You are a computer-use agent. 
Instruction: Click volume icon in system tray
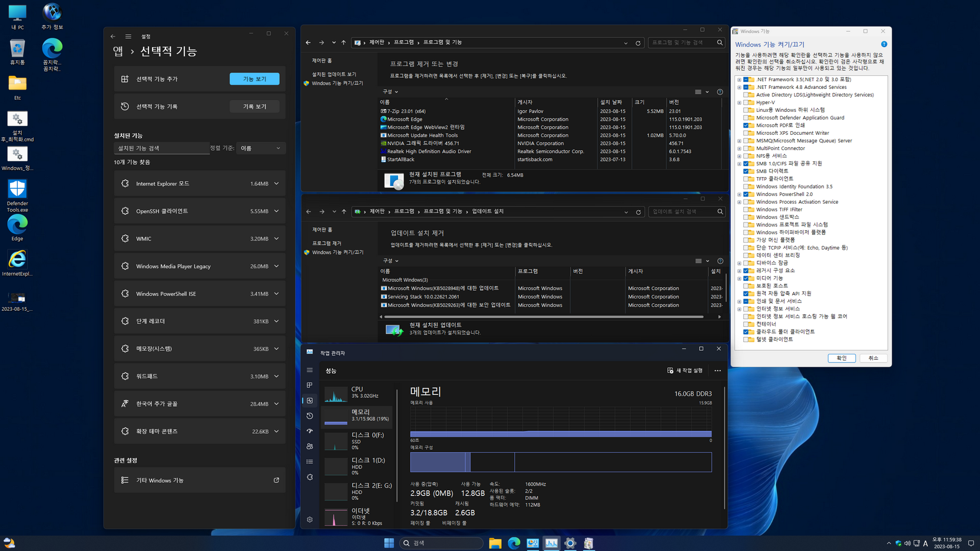pyautogui.click(x=907, y=543)
